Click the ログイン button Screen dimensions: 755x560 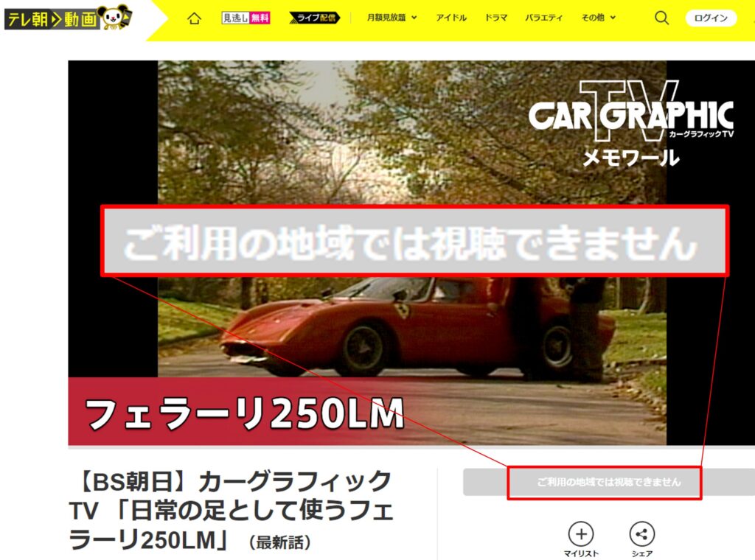tap(710, 19)
